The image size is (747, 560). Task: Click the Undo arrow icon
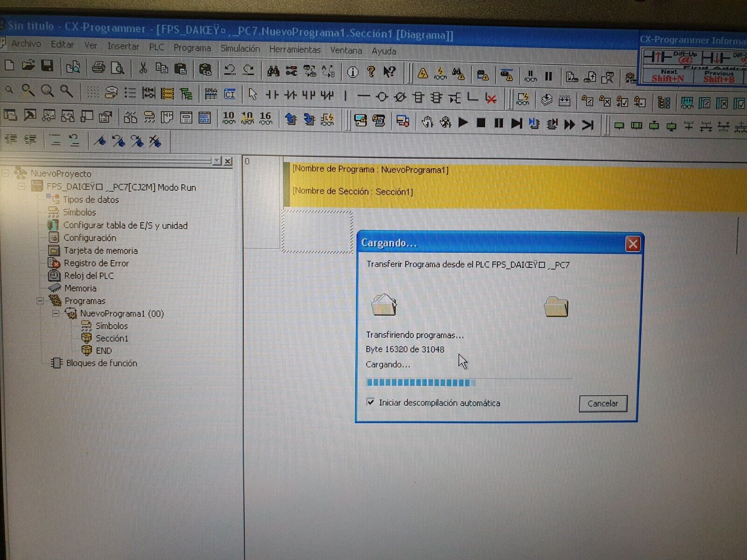229,70
